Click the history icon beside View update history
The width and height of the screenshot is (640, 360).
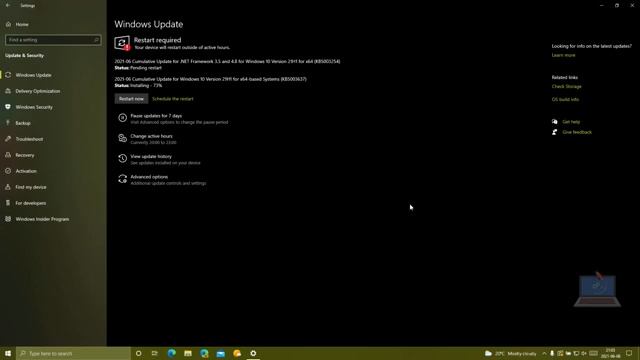[x=122, y=158]
